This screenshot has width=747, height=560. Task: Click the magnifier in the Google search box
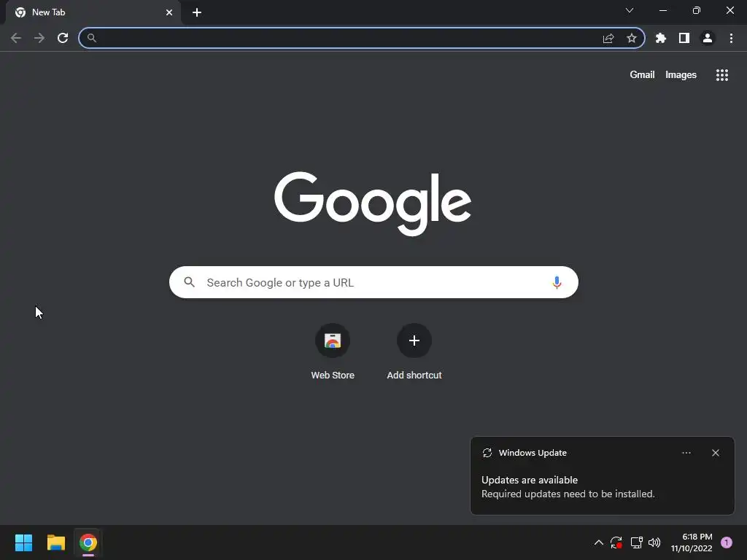190,282
